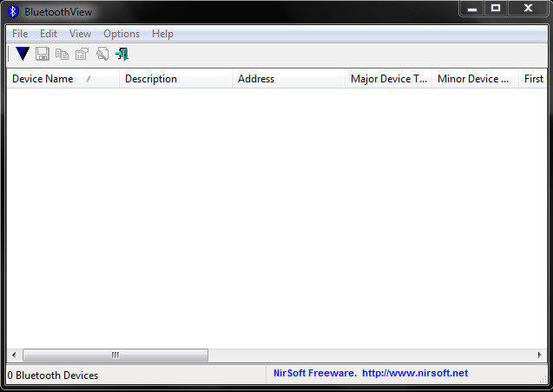Sort by Minor Device column header
The height and width of the screenshot is (392, 553).
476,79
